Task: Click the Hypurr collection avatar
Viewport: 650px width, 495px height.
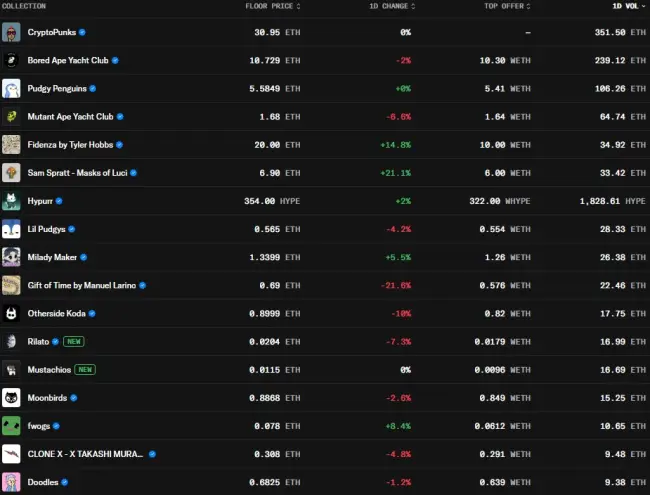Action: (11, 201)
